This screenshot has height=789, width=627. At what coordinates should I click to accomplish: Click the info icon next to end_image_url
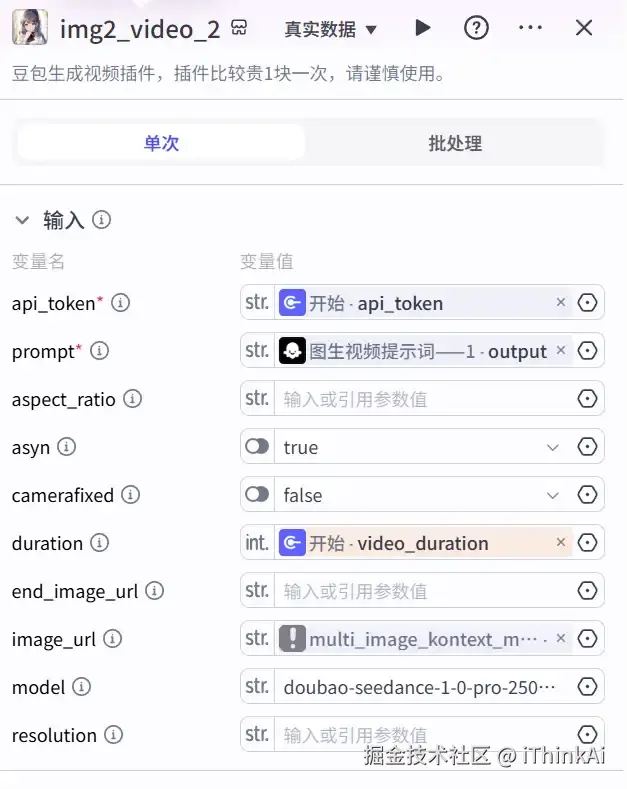[x=154, y=591]
